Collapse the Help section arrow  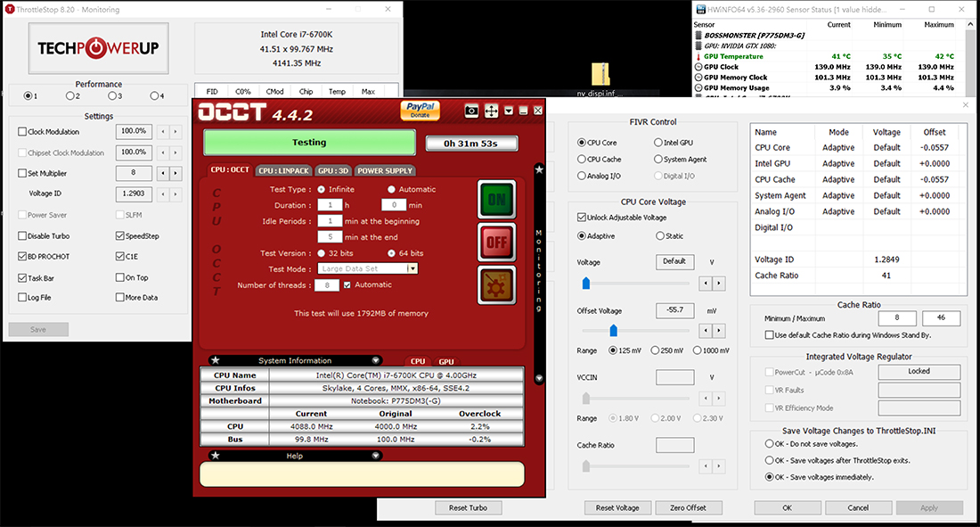[x=376, y=456]
